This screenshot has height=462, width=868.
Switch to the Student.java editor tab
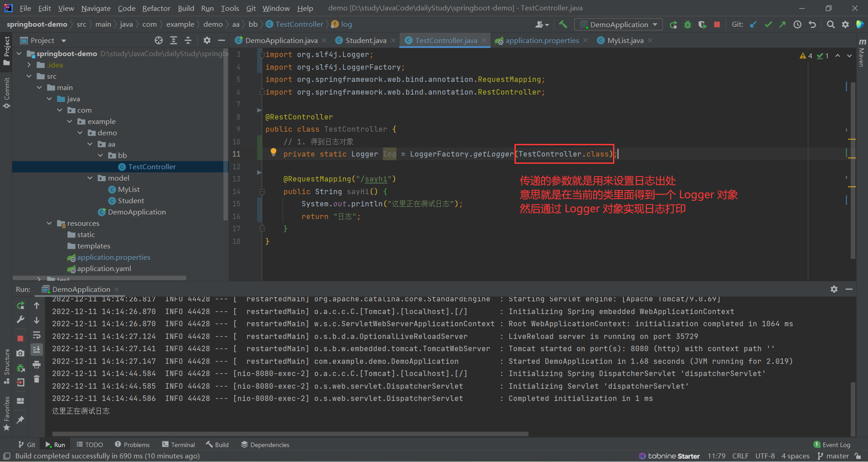point(365,41)
